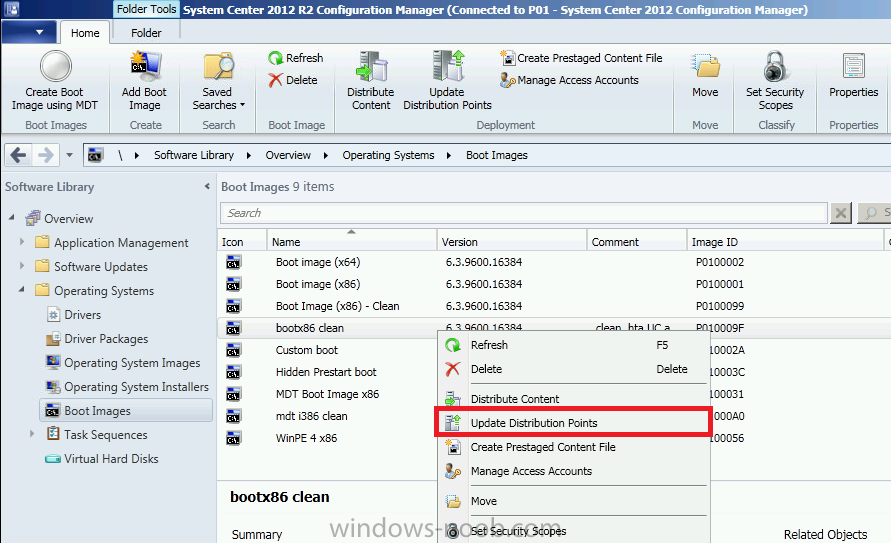Open Saved Searches dropdown in ribbon
The image size is (891, 543).
tap(218, 80)
